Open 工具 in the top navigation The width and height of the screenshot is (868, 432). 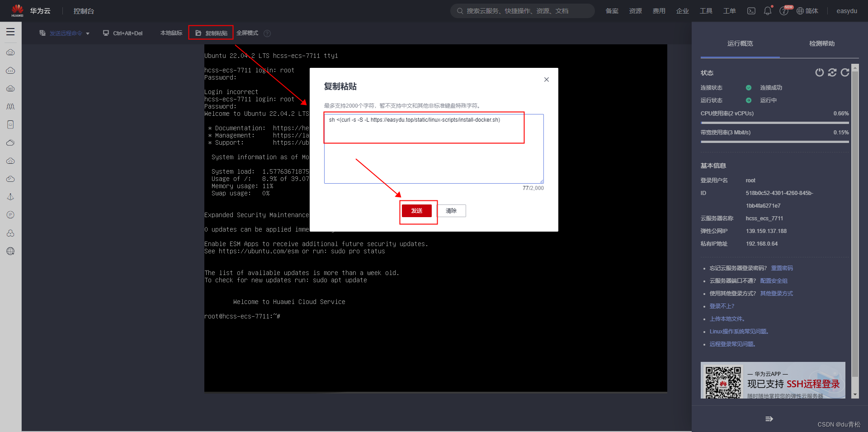click(x=706, y=11)
